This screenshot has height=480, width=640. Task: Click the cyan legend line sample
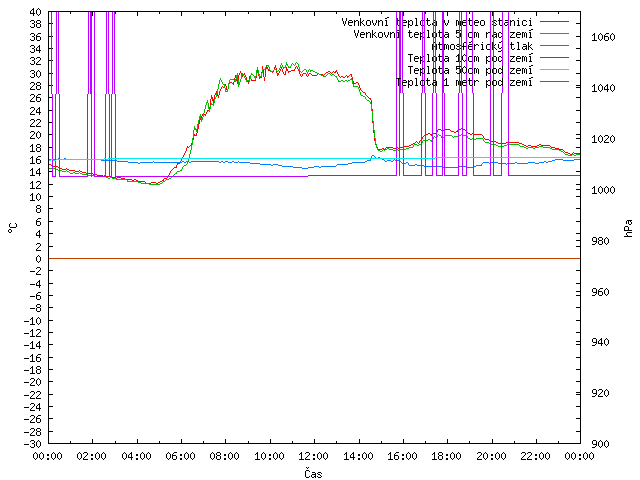(x=554, y=69)
